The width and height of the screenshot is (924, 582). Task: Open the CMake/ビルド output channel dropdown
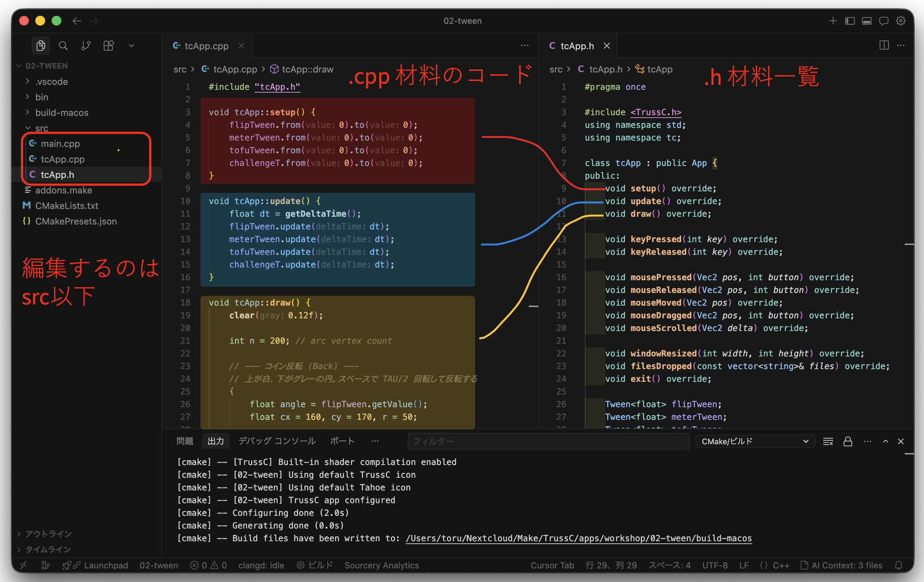pos(754,441)
